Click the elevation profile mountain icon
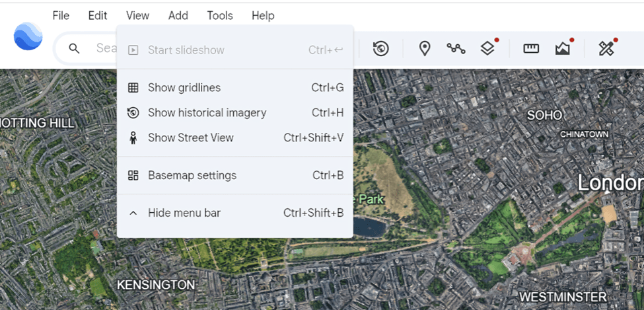 tap(562, 48)
